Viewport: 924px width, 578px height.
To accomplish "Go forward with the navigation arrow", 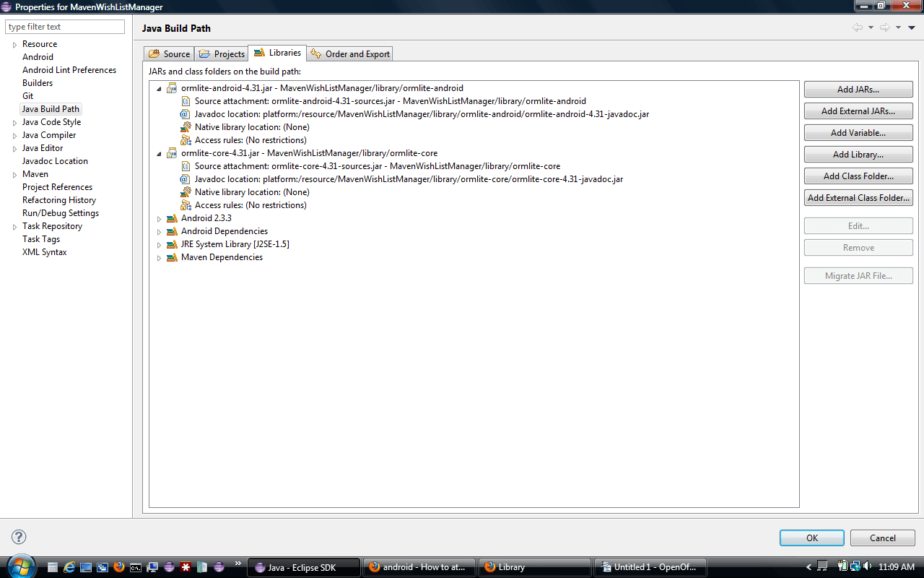I will click(885, 27).
